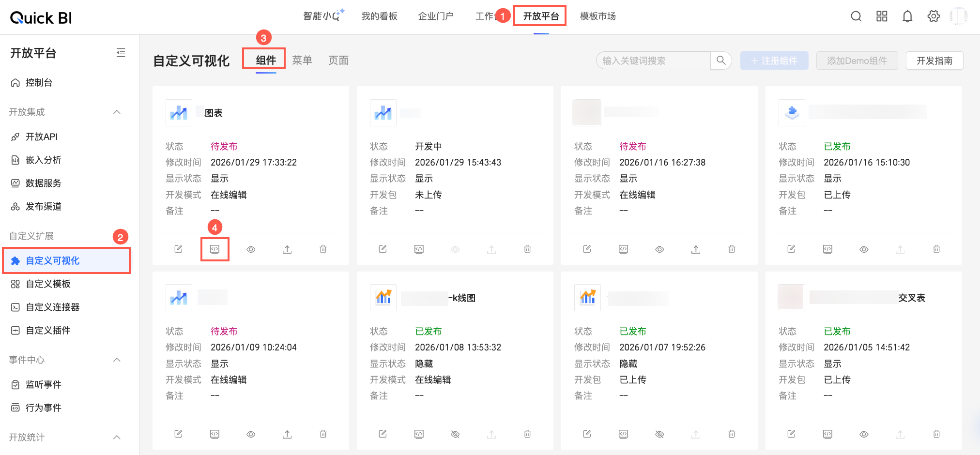Delete the card modified 2026/01/16 16:27:38

(x=732, y=249)
